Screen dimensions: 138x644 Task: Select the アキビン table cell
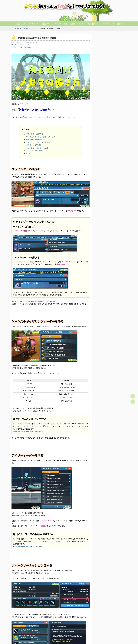(x=29, y=401)
